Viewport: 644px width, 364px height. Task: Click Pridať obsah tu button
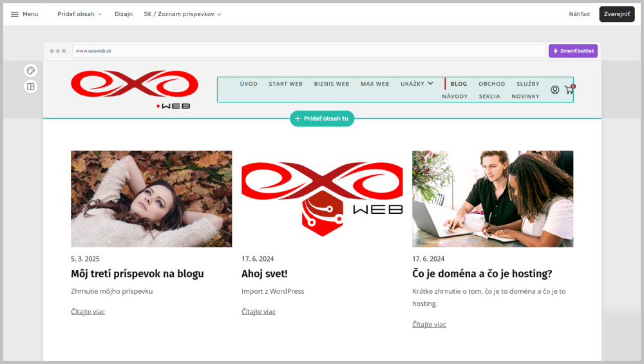322,119
